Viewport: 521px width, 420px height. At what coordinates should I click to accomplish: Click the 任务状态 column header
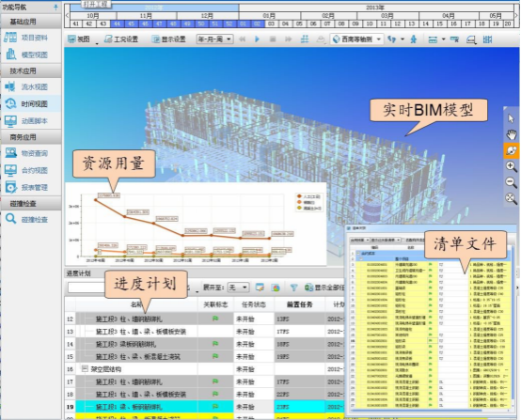(254, 304)
